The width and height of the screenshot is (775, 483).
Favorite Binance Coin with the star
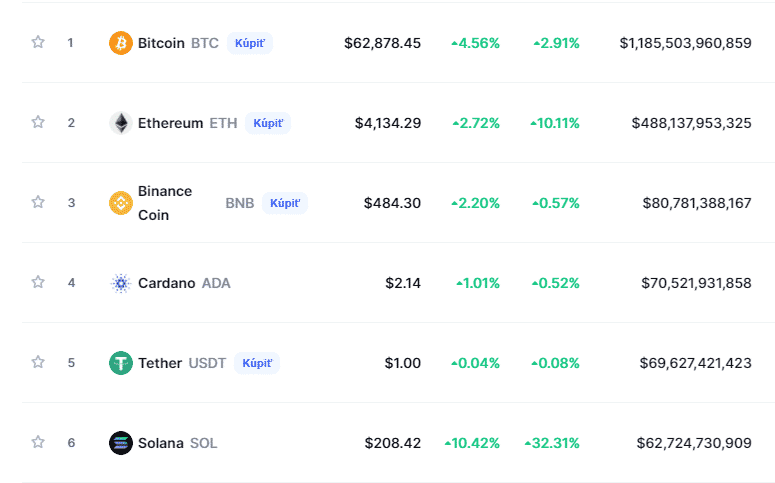38,202
